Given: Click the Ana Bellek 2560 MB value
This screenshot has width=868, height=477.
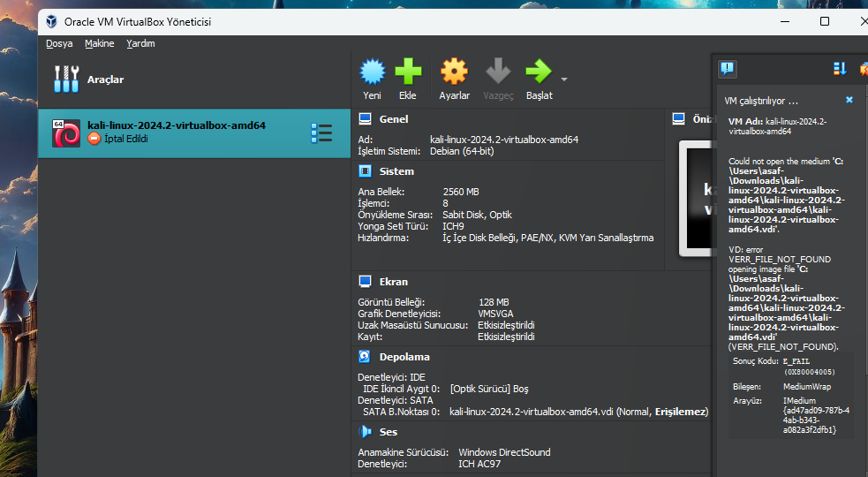Looking at the screenshot, I should pos(461,192).
